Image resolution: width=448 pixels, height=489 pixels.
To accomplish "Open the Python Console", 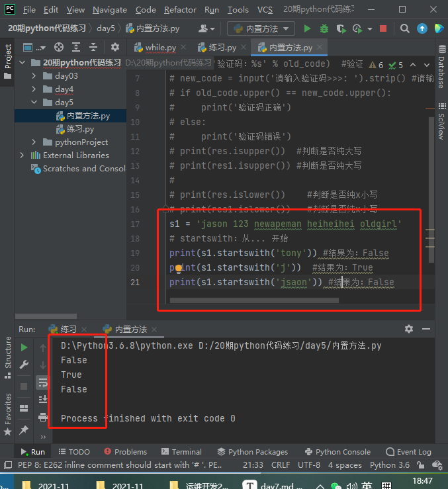I will (338, 452).
